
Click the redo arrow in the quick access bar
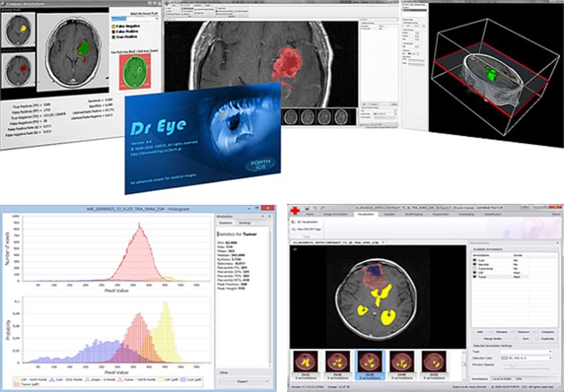(323, 208)
